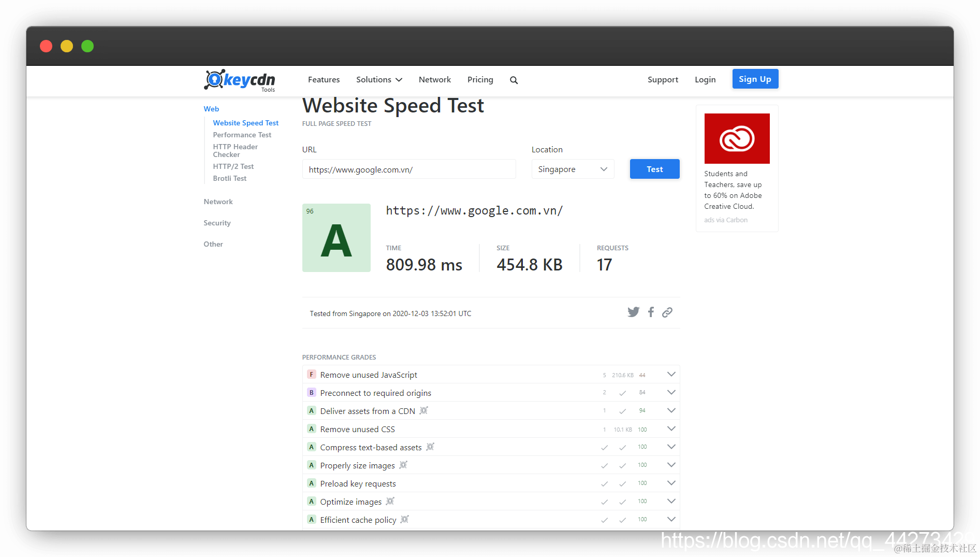Click icon beside Optimize images
The height and width of the screenshot is (557, 980).
(390, 501)
